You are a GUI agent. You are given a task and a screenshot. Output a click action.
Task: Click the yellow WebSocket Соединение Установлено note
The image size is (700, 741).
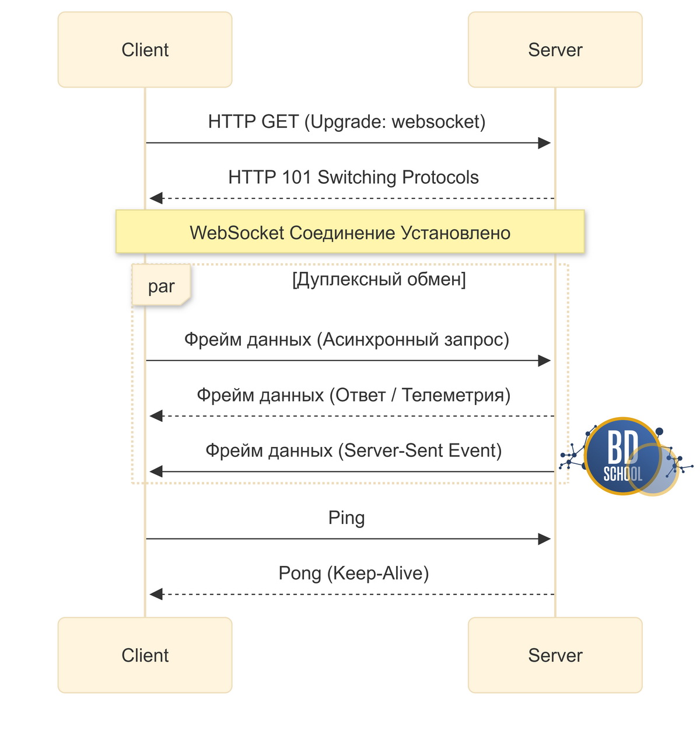(x=350, y=232)
